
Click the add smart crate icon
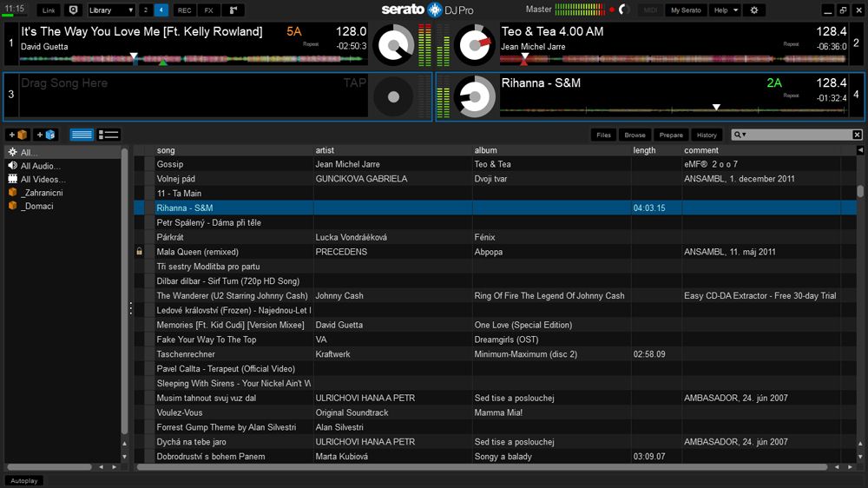pyautogui.click(x=46, y=135)
